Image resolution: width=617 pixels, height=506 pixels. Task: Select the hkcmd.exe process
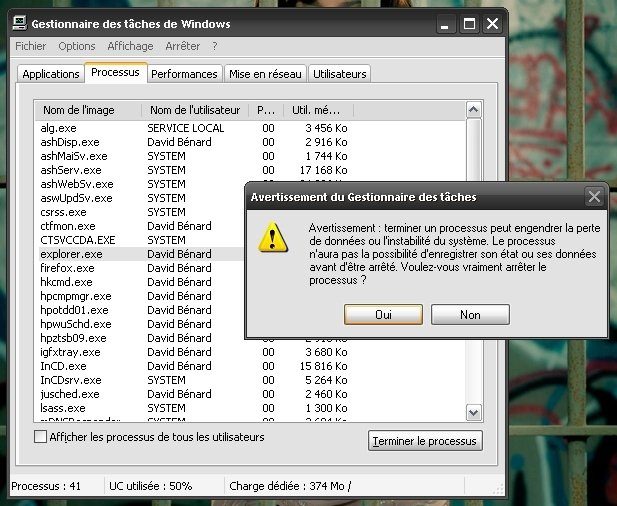point(66,282)
